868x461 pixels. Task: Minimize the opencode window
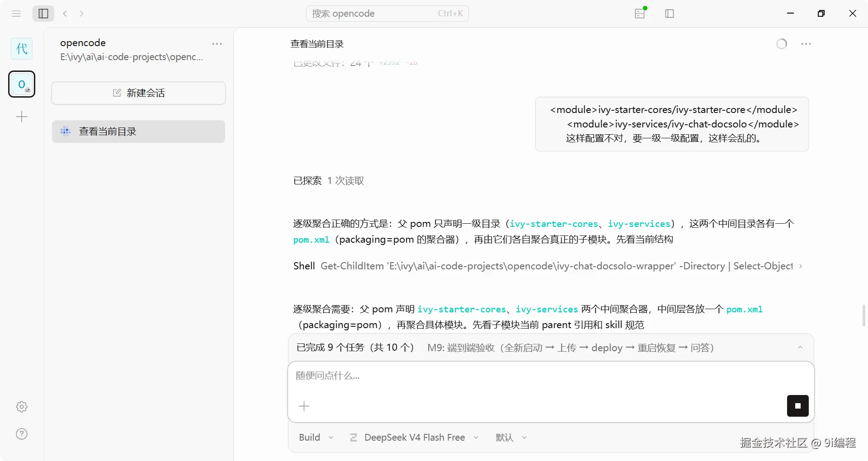click(x=790, y=14)
